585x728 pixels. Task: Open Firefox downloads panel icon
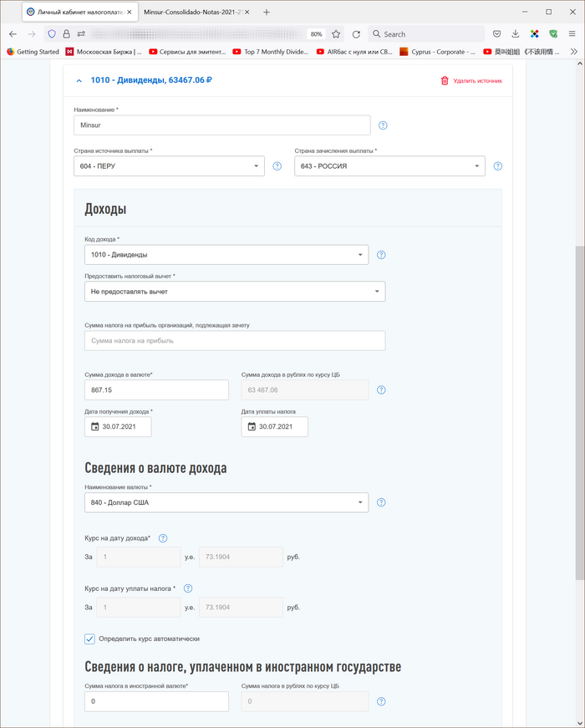[515, 34]
